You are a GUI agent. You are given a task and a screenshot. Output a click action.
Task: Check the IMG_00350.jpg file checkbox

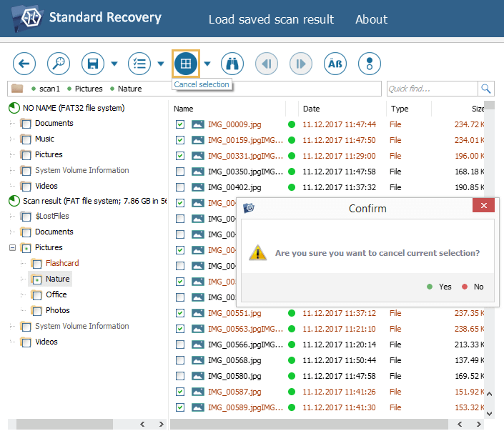[180, 172]
